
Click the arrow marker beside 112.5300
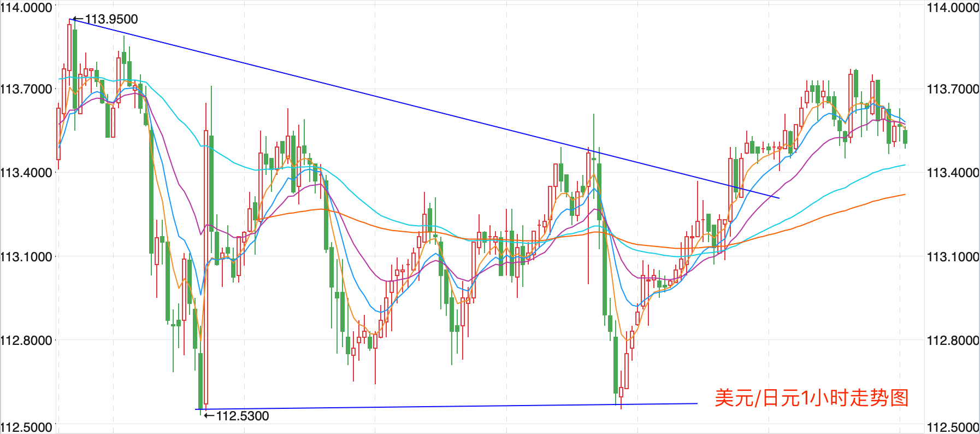click(209, 416)
